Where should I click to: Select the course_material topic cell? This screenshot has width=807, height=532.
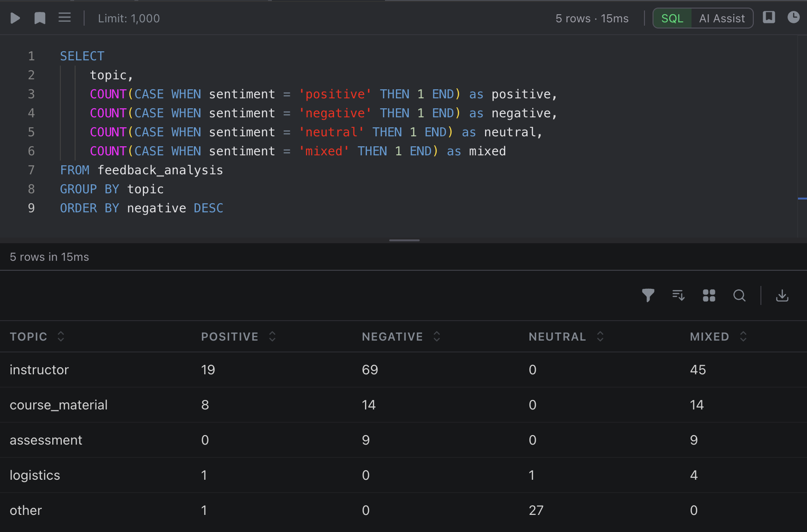58,405
